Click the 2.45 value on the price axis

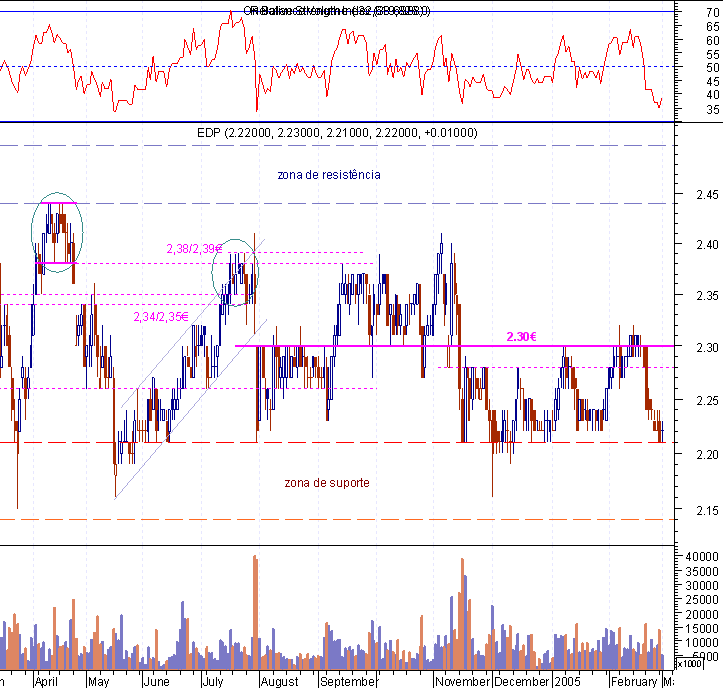(707, 195)
